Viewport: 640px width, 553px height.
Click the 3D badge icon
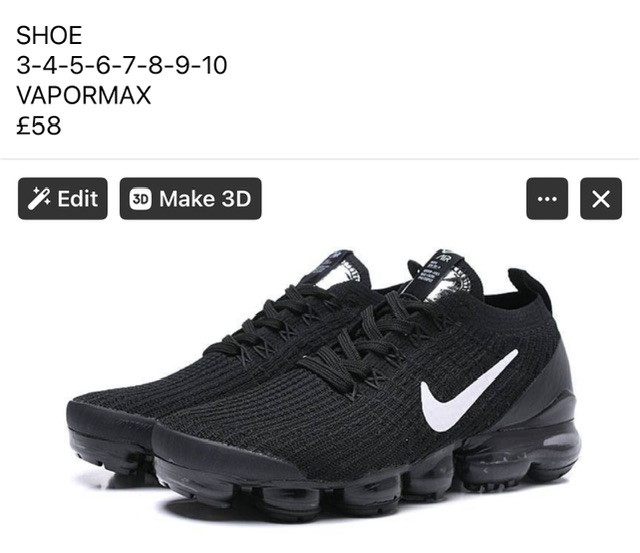(140, 199)
